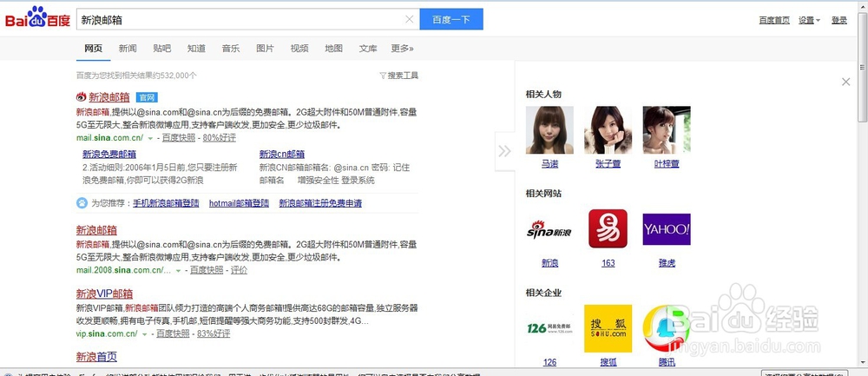Switch to the 文库 tab
Image resolution: width=868 pixels, height=376 pixels.
coord(368,49)
